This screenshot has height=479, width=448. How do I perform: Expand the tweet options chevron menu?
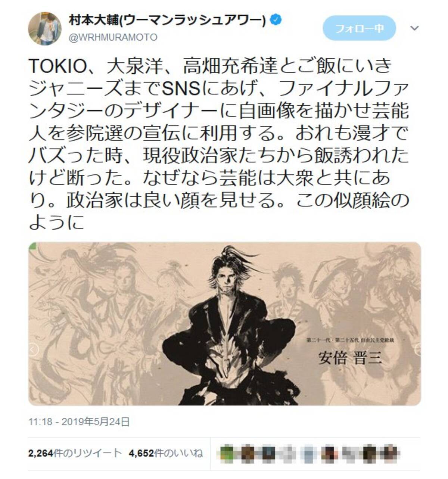(x=414, y=28)
